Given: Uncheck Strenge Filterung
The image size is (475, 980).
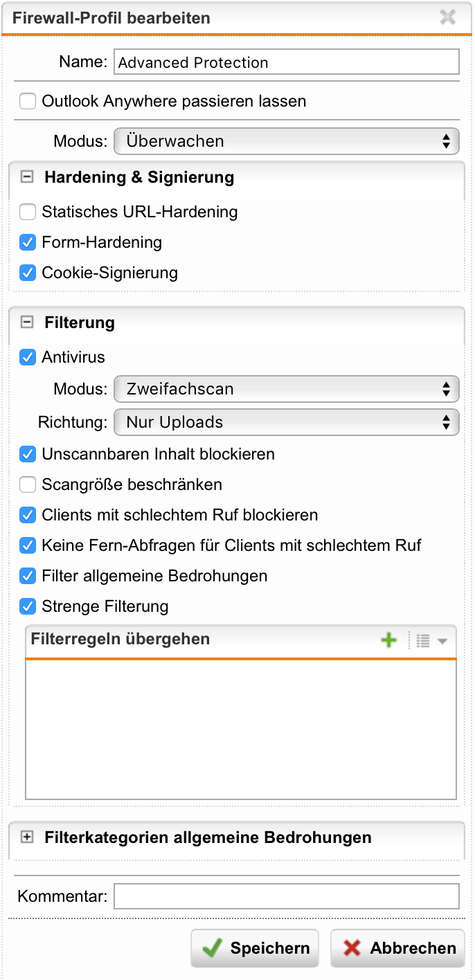Looking at the screenshot, I should tap(28, 606).
